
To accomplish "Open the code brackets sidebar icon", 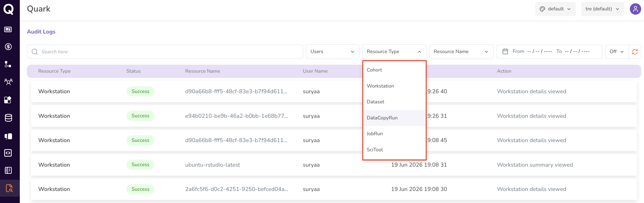I will pos(8,153).
